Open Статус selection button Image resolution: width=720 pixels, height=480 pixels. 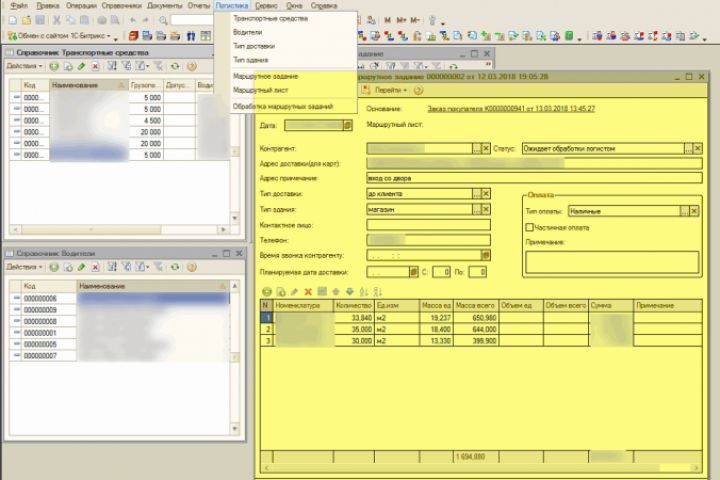(x=688, y=148)
